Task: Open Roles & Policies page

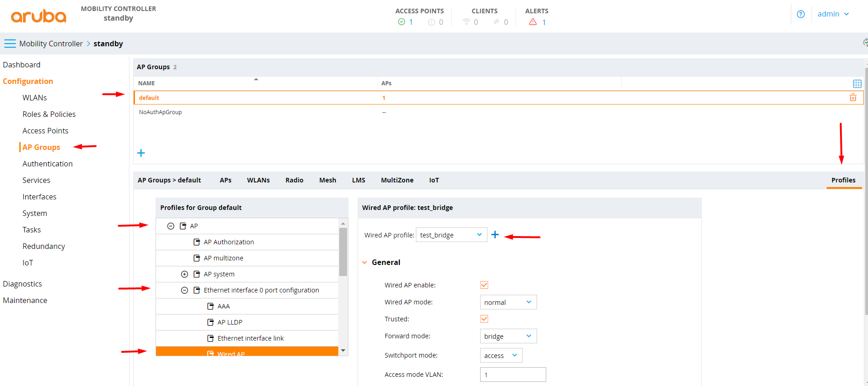Action: coord(49,114)
